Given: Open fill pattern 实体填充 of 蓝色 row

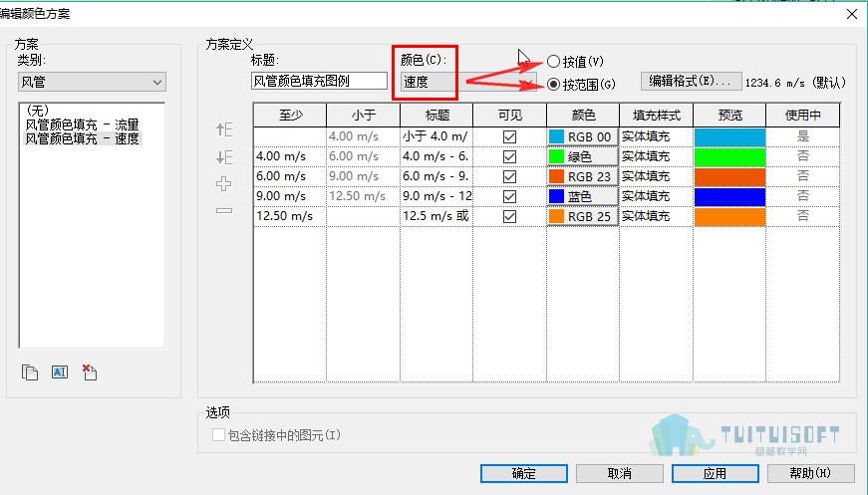Looking at the screenshot, I should [x=656, y=196].
